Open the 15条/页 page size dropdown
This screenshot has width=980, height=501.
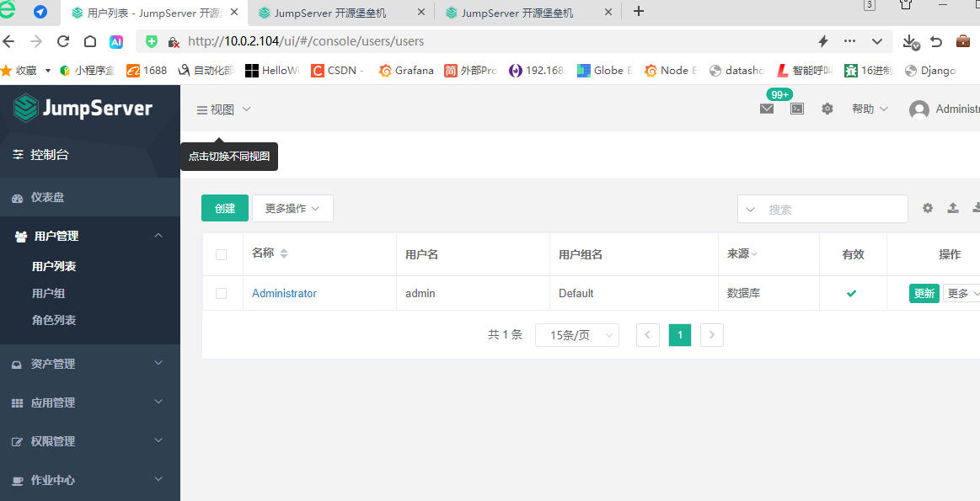[x=577, y=334]
